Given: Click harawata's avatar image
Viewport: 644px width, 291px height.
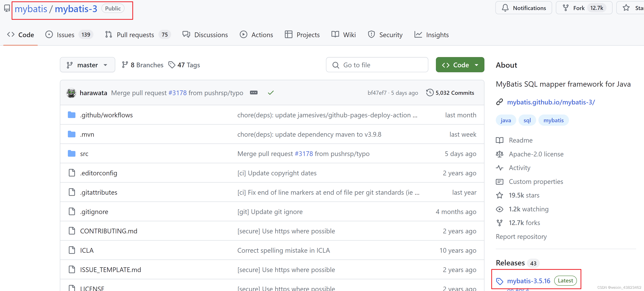Looking at the screenshot, I should tap(71, 93).
